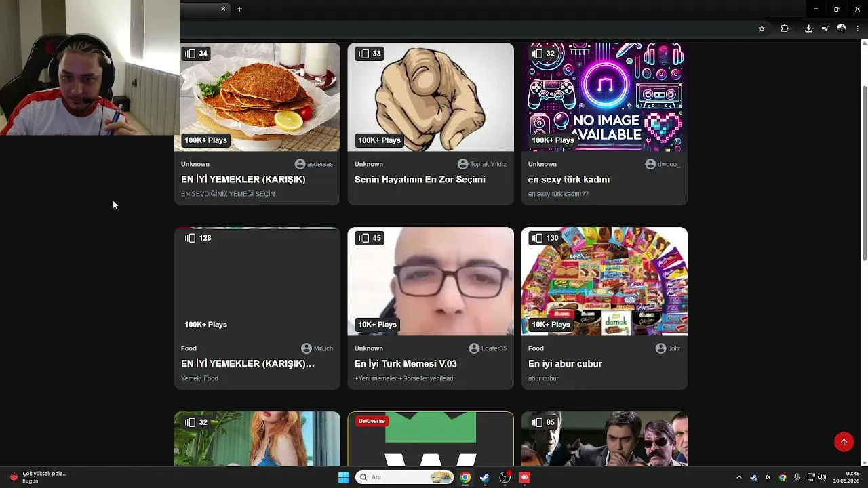
Task: Click the Chrome profile avatar
Action: click(x=842, y=28)
